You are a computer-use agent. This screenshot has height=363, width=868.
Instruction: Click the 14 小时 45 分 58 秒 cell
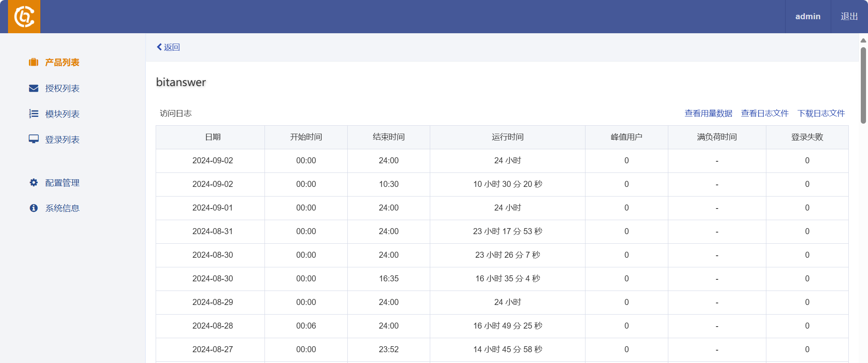507,349
